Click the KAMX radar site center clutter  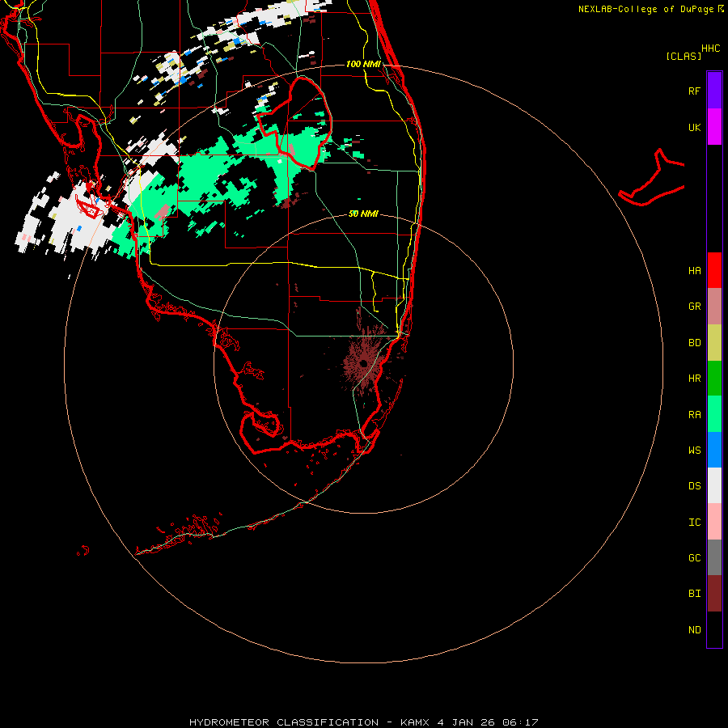pos(363,363)
